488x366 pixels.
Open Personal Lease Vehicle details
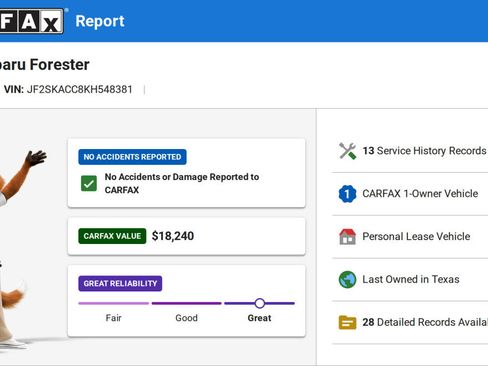click(x=410, y=237)
